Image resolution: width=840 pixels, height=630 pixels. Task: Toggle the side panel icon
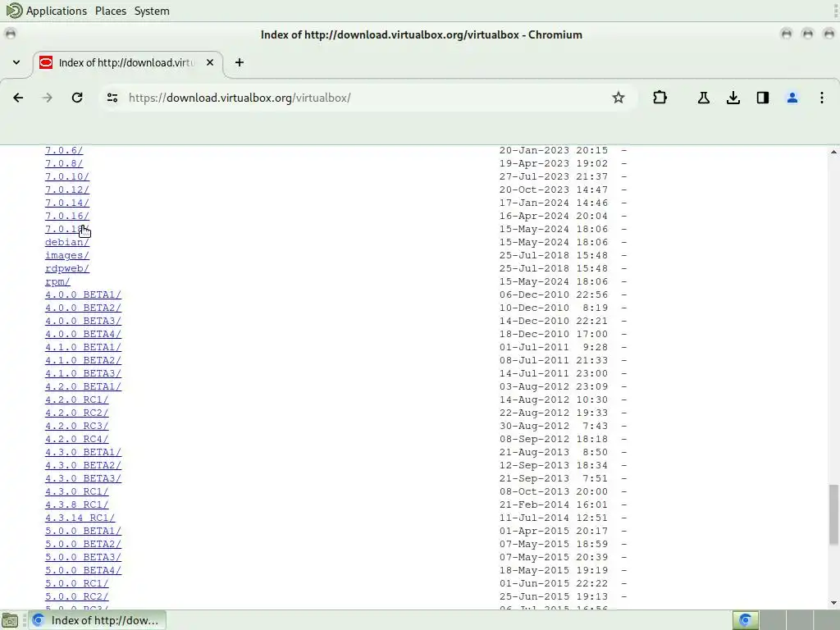(x=763, y=98)
